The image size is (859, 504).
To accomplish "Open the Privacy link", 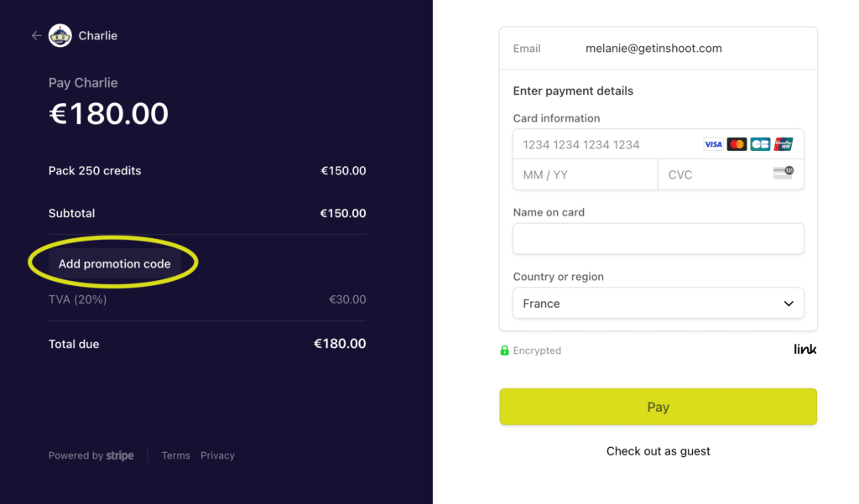I will pos(217,455).
